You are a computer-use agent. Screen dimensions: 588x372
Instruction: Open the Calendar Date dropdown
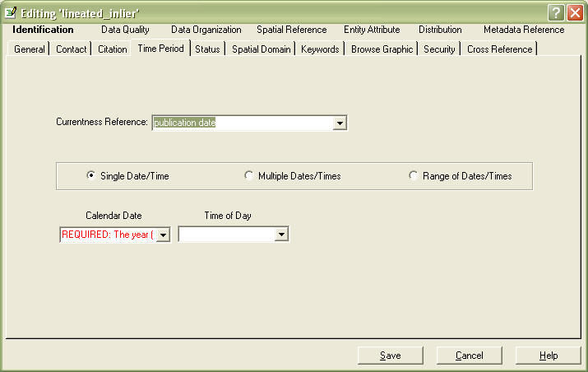click(x=163, y=235)
